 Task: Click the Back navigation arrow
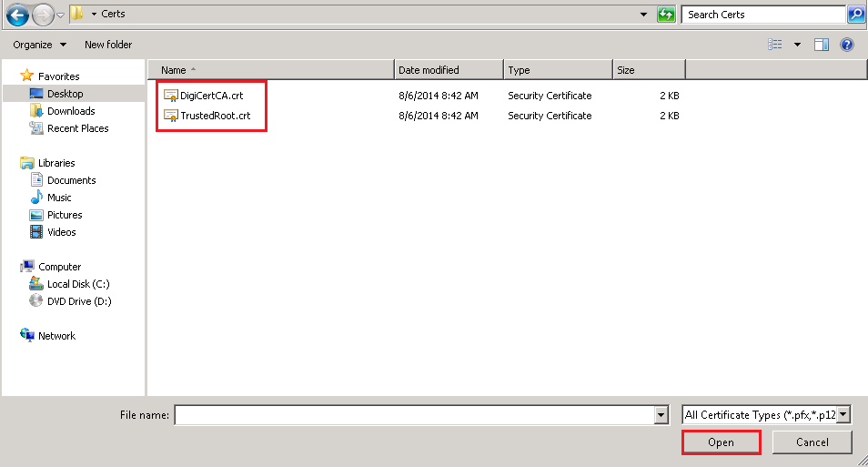click(x=16, y=15)
